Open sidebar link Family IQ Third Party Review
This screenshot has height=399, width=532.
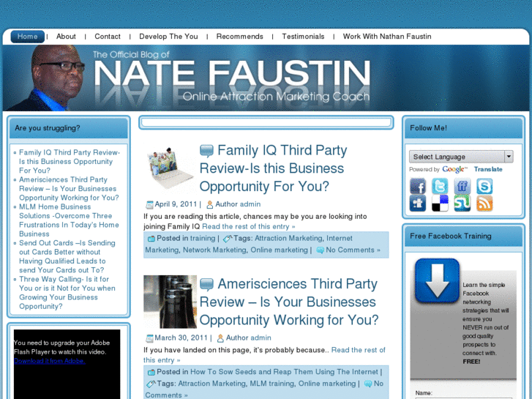click(70, 161)
